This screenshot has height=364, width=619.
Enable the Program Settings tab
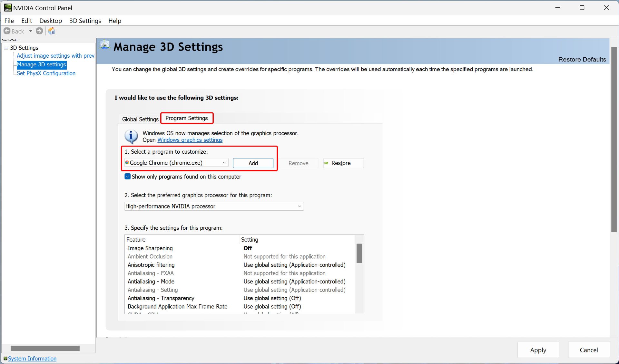tap(186, 118)
